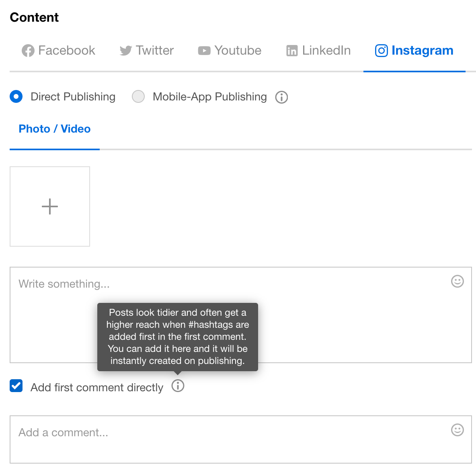Add media with the plus tile

click(50, 206)
